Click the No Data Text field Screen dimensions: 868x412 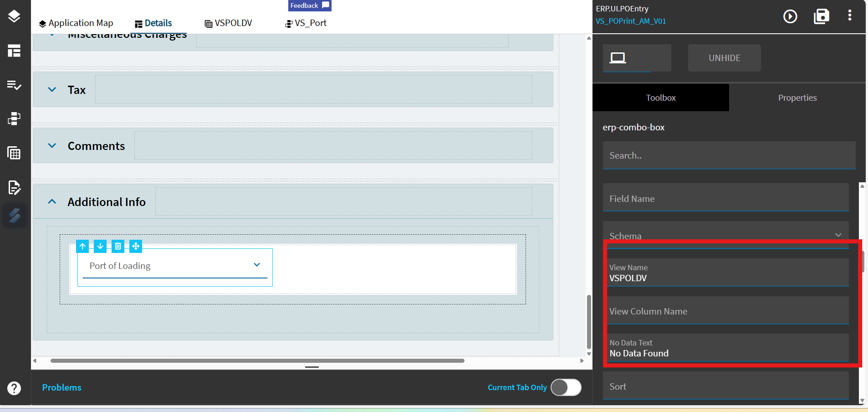[726, 348]
